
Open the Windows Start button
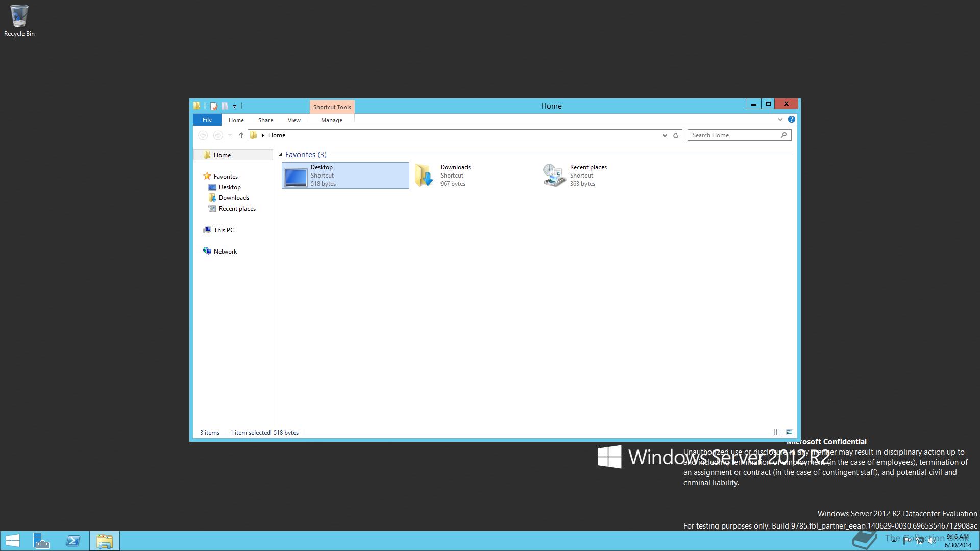click(x=12, y=541)
